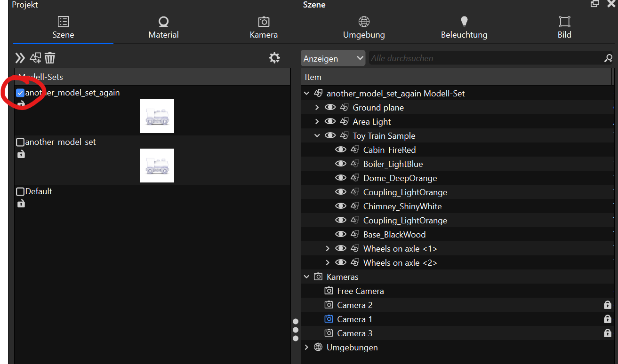Image resolution: width=618 pixels, height=364 pixels.
Task: Expand the Ground plane node
Action: [317, 108]
